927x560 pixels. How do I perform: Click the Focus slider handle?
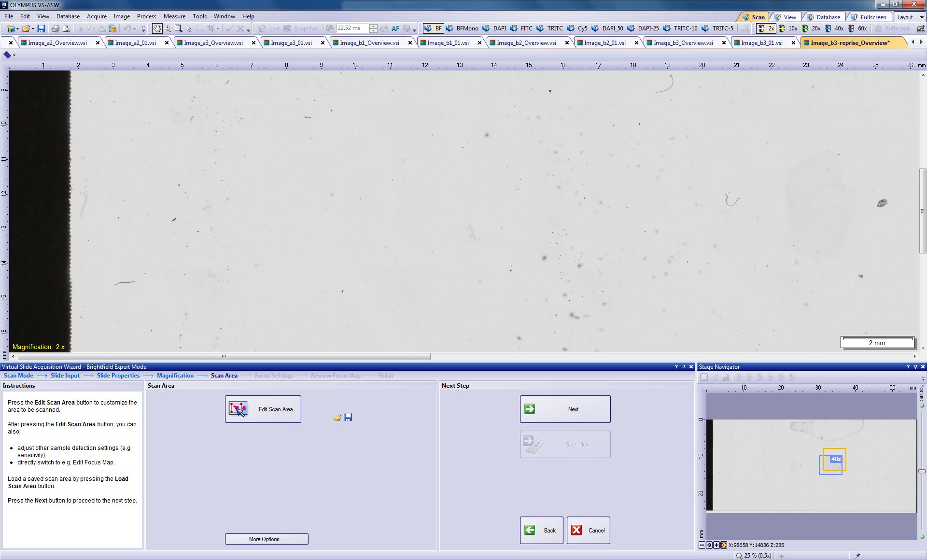pos(922,471)
